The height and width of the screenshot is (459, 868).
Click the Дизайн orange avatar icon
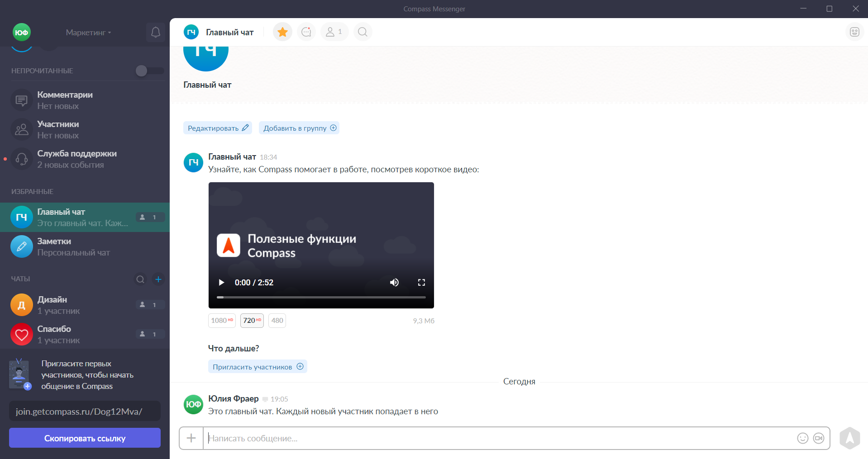[22, 305]
